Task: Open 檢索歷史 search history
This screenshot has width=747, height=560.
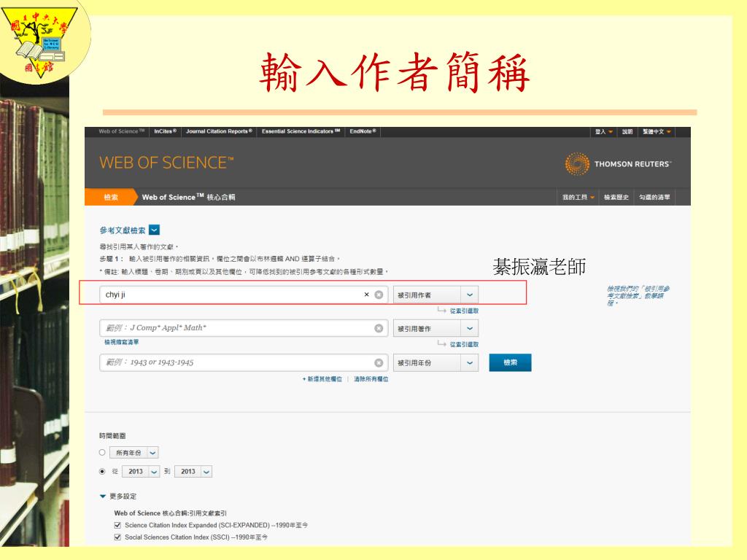Action: click(616, 197)
